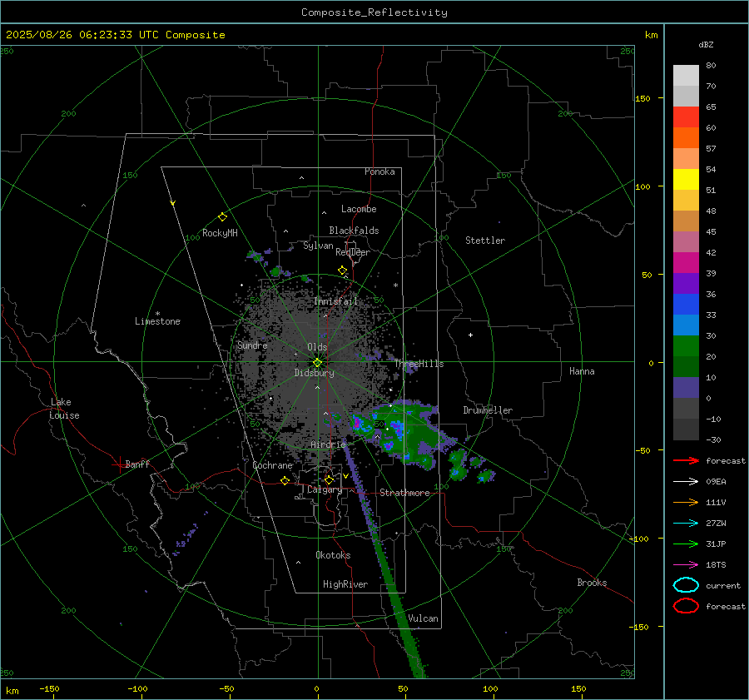Click the cyan current ellipse legend icon

pos(686,585)
